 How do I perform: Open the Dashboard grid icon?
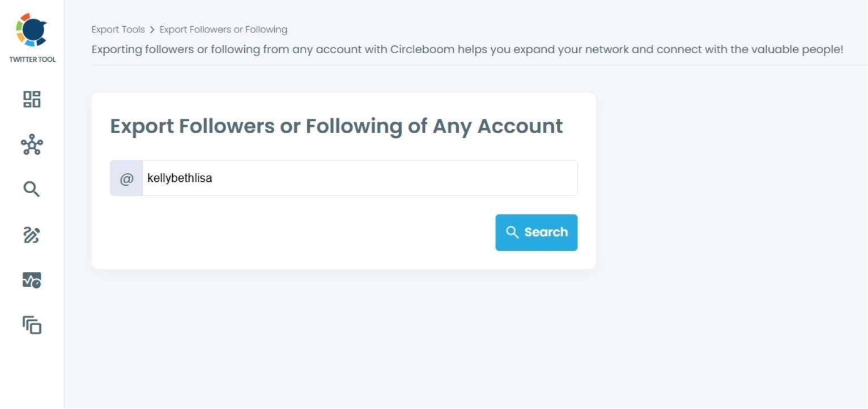(x=32, y=99)
